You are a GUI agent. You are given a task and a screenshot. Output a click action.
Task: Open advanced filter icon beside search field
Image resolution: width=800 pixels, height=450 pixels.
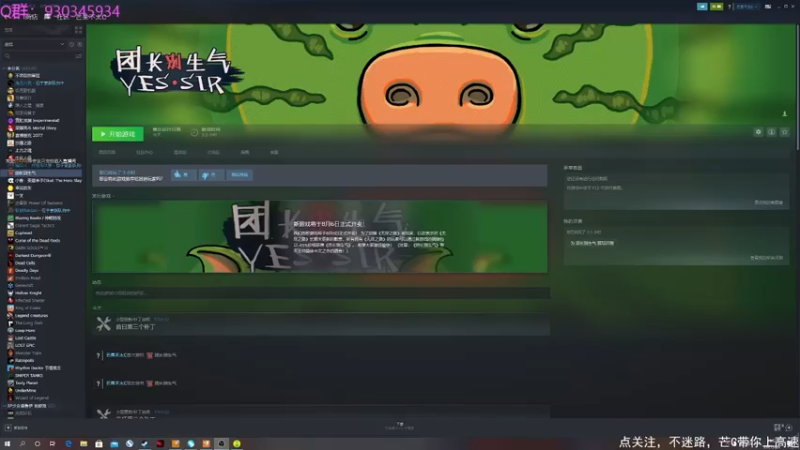[x=79, y=56]
